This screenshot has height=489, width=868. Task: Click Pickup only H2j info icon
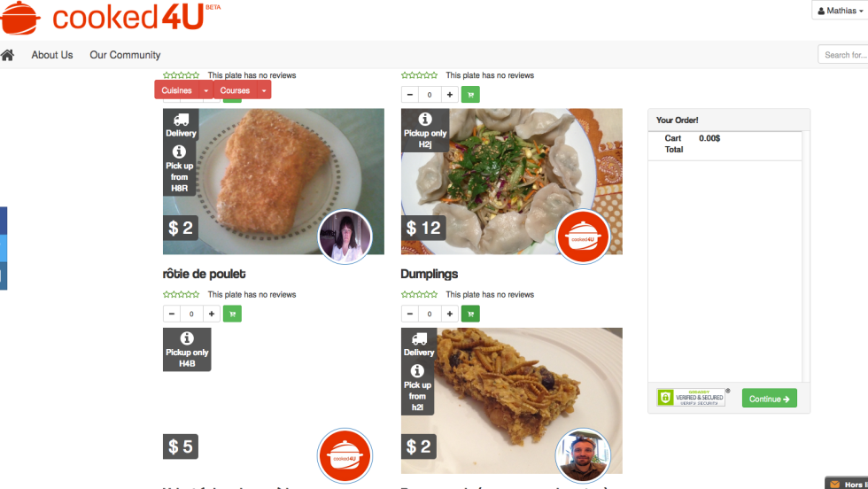pyautogui.click(x=425, y=119)
